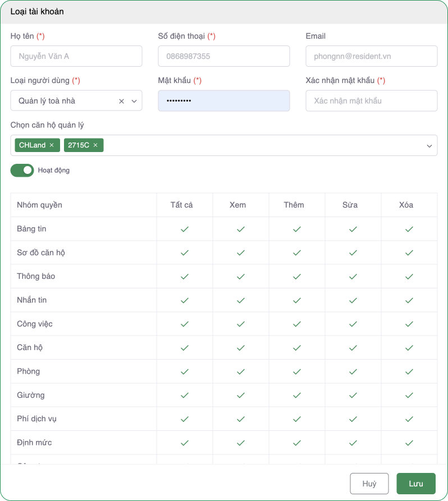Clear the Quản lý toà nhà selection
The width and height of the screenshot is (448, 501).
(121, 101)
